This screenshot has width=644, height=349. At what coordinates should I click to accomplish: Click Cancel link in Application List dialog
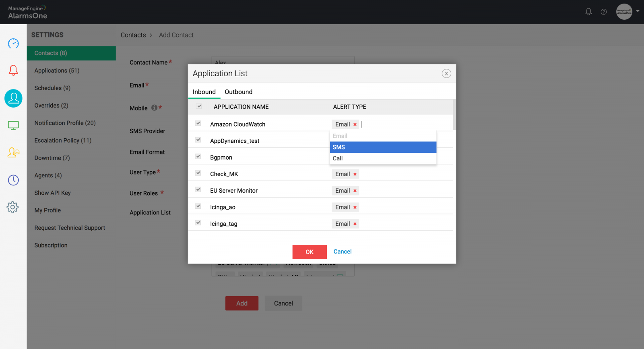tap(343, 251)
